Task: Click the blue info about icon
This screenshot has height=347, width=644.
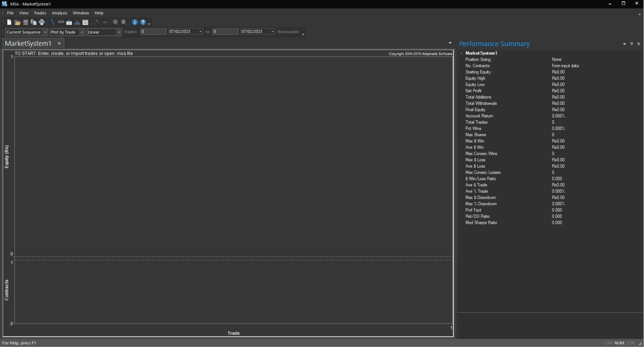Action: click(x=135, y=22)
